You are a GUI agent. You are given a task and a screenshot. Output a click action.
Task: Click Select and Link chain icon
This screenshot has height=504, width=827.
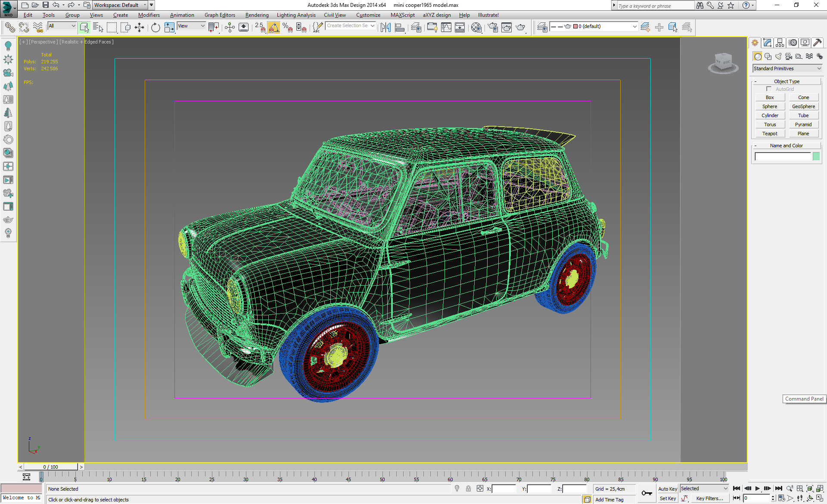(x=9, y=28)
